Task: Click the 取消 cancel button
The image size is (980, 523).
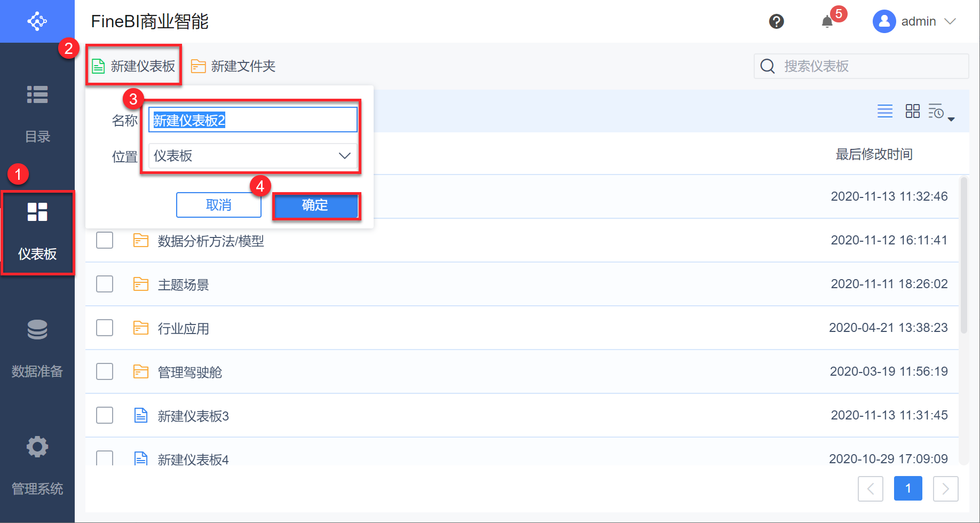Action: click(218, 205)
